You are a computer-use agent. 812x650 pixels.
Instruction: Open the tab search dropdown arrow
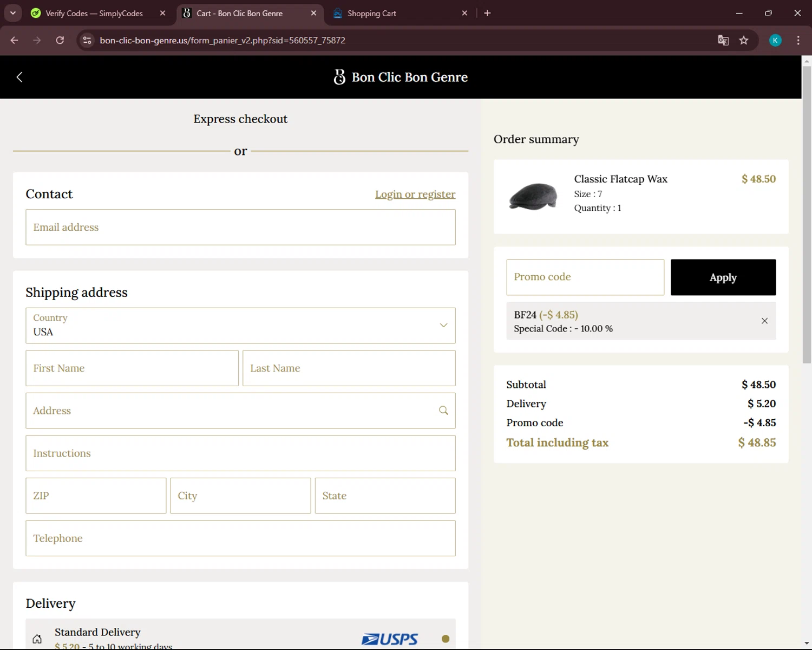coord(13,13)
